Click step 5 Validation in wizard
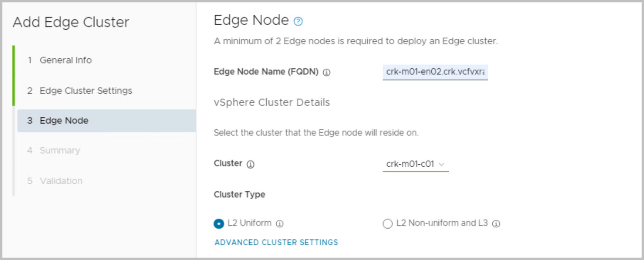This screenshot has height=260, width=644. tap(61, 181)
